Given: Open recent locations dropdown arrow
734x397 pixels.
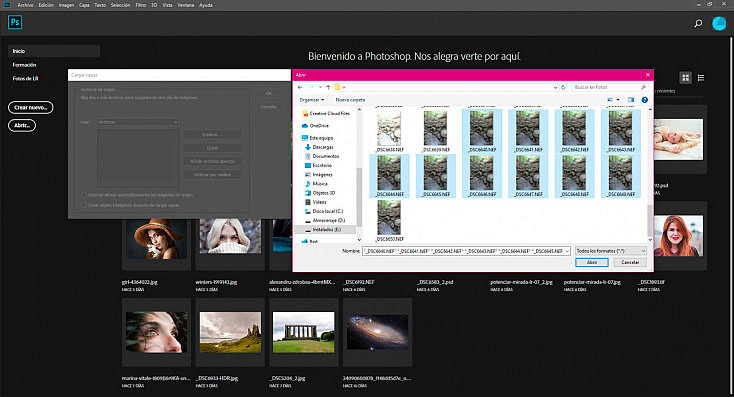Looking at the screenshot, I should pyautogui.click(x=320, y=87).
